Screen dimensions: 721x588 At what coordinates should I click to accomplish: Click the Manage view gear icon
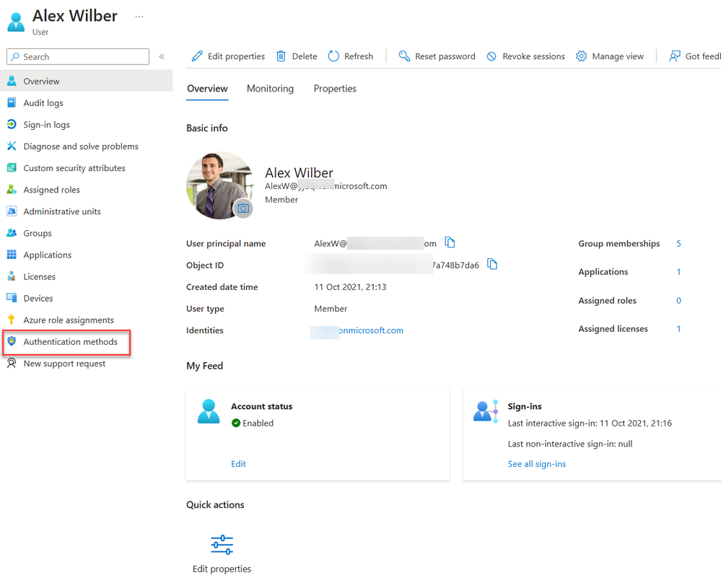coord(581,56)
